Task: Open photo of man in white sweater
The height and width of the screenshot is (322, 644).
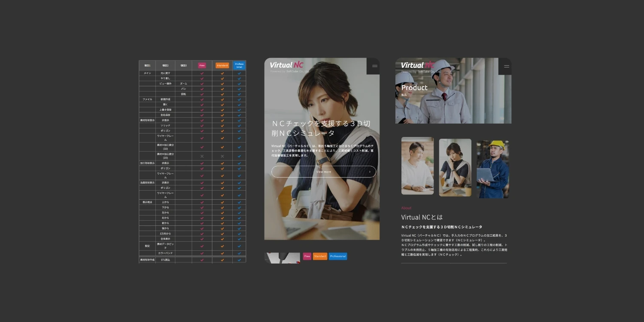Action: pyautogui.click(x=417, y=166)
